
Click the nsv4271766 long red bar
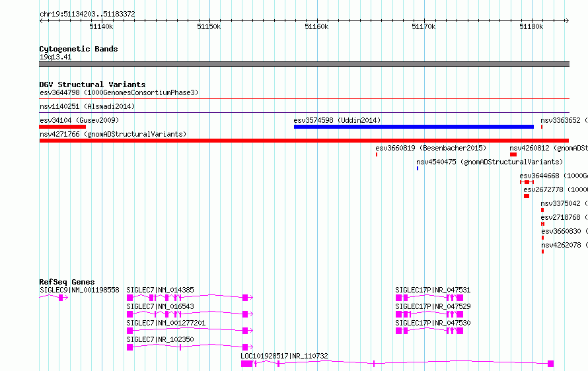(x=304, y=141)
